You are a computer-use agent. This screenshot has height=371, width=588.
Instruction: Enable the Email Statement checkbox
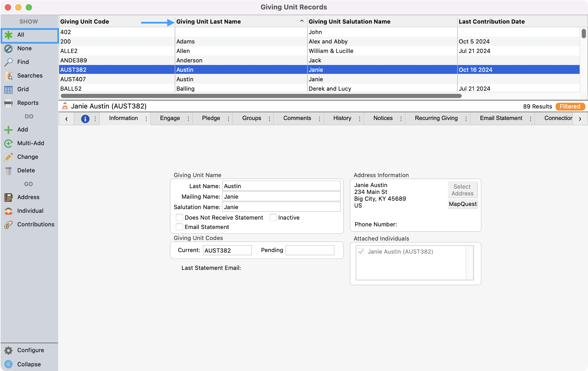pyautogui.click(x=179, y=227)
